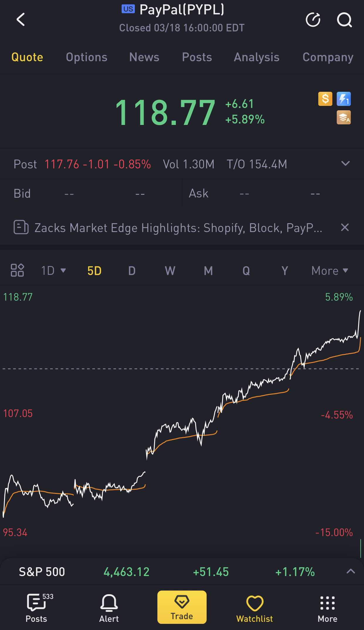Tap the back arrow icon
The width and height of the screenshot is (364, 630).
21,20
